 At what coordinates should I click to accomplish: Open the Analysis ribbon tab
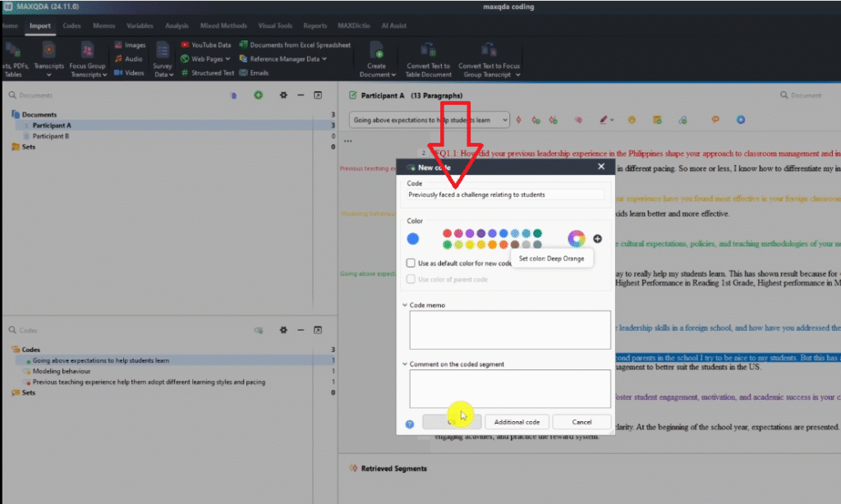[x=177, y=25]
